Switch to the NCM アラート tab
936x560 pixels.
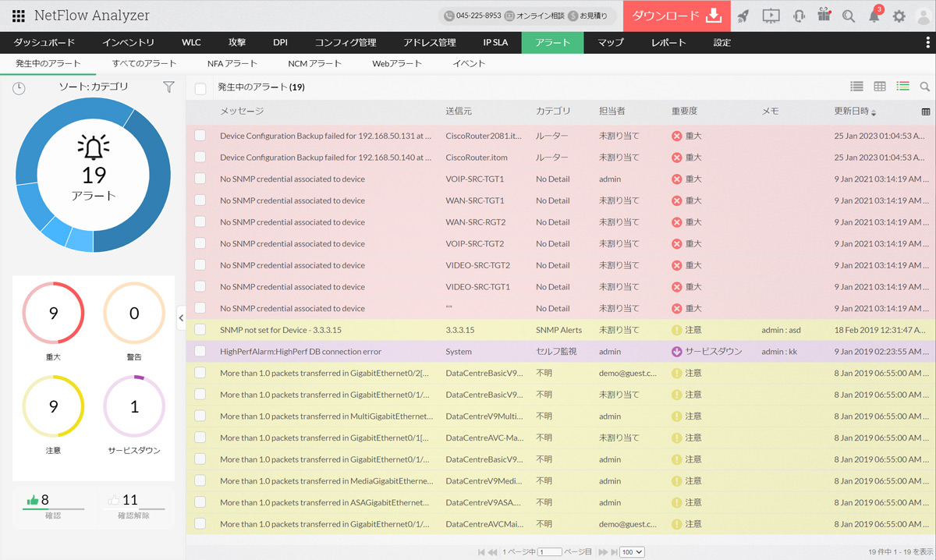click(x=314, y=64)
